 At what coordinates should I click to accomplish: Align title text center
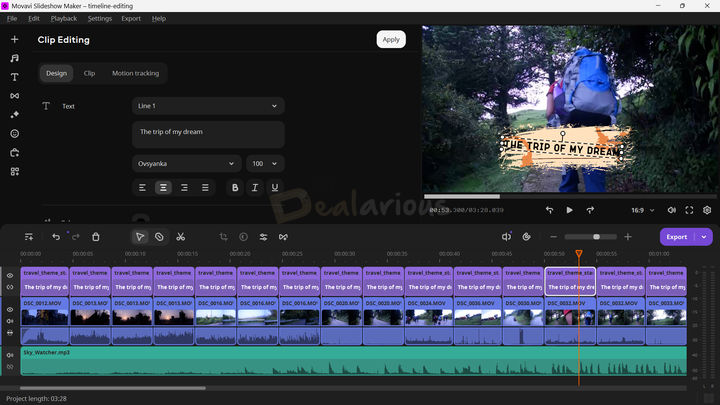point(163,187)
